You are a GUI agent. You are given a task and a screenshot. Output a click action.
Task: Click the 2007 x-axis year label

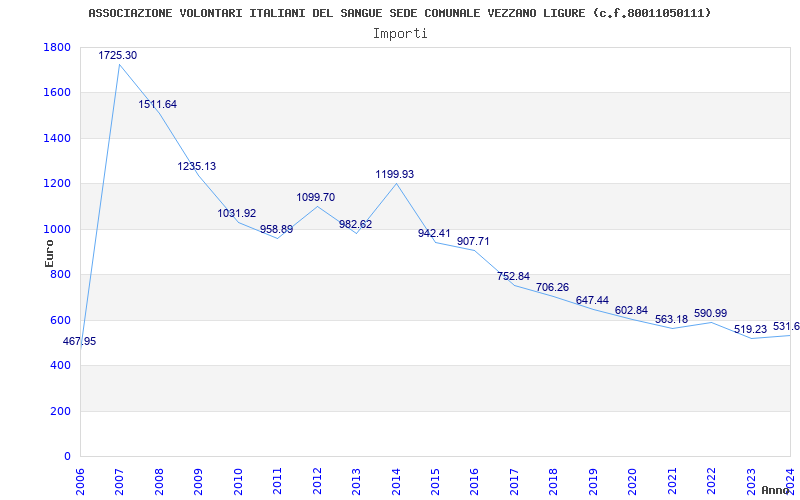(x=119, y=481)
